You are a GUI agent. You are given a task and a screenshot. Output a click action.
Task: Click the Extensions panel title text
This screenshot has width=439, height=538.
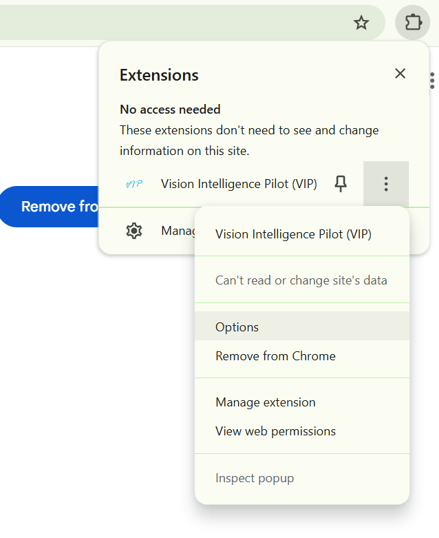point(159,75)
